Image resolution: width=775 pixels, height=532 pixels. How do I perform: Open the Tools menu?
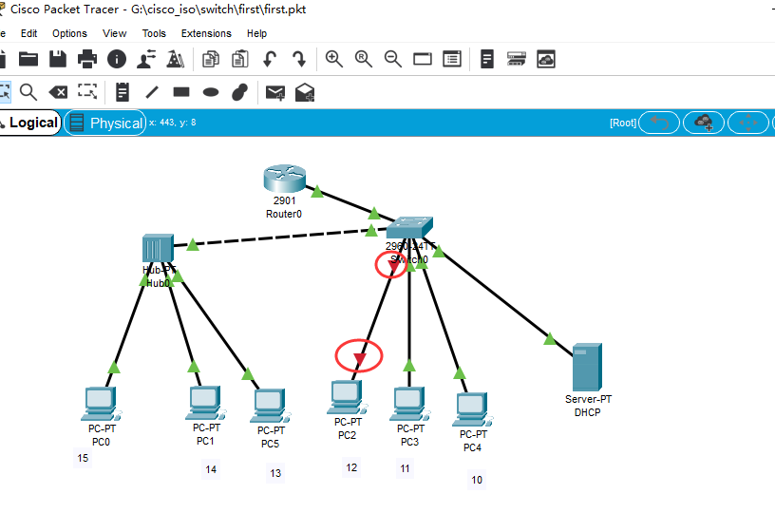154,33
